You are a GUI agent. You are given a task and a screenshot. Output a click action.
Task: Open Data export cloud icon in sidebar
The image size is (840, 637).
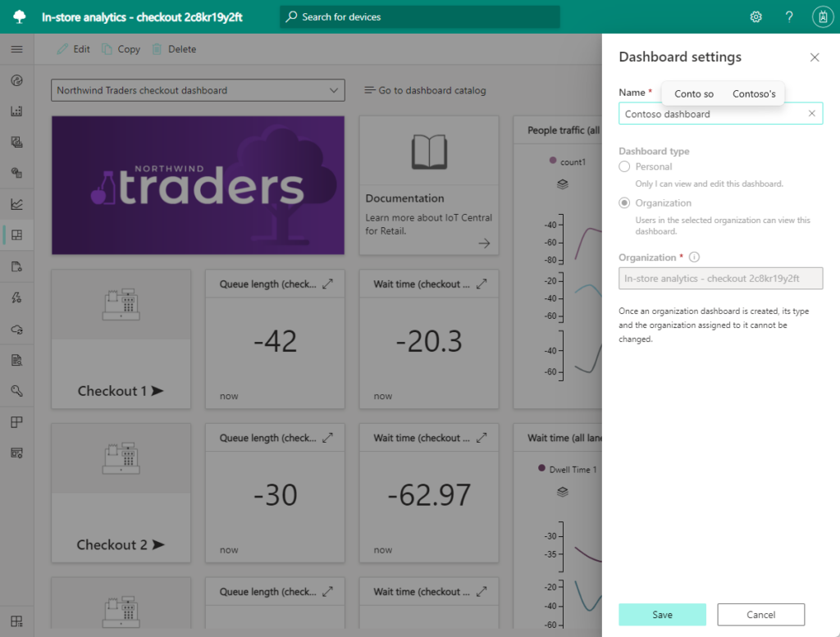click(16, 329)
